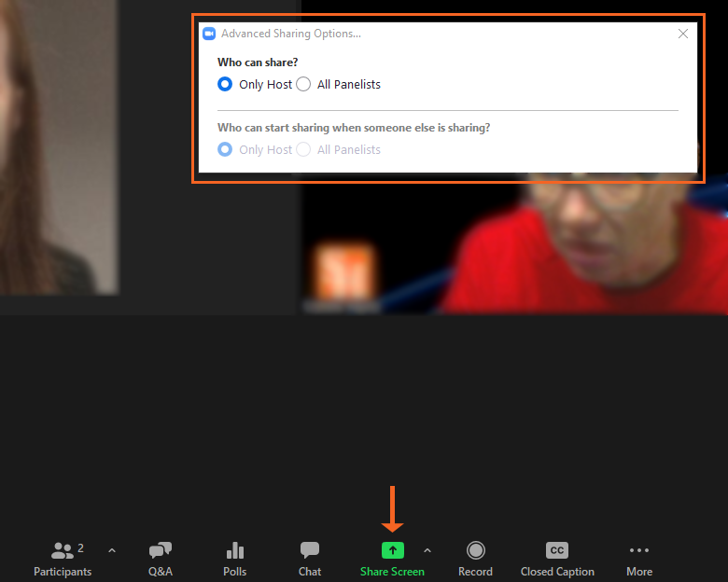This screenshot has width=728, height=582.
Task: Open the Participants panel
Action: (x=63, y=558)
